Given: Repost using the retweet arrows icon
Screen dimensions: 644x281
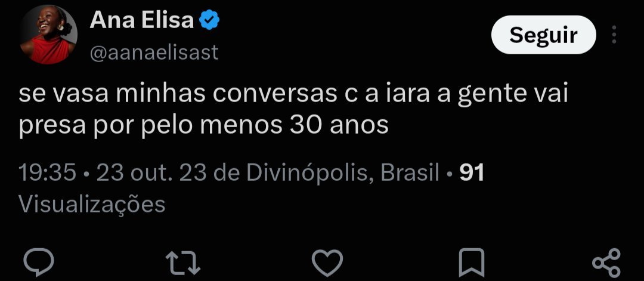Looking at the screenshot, I should [183, 263].
